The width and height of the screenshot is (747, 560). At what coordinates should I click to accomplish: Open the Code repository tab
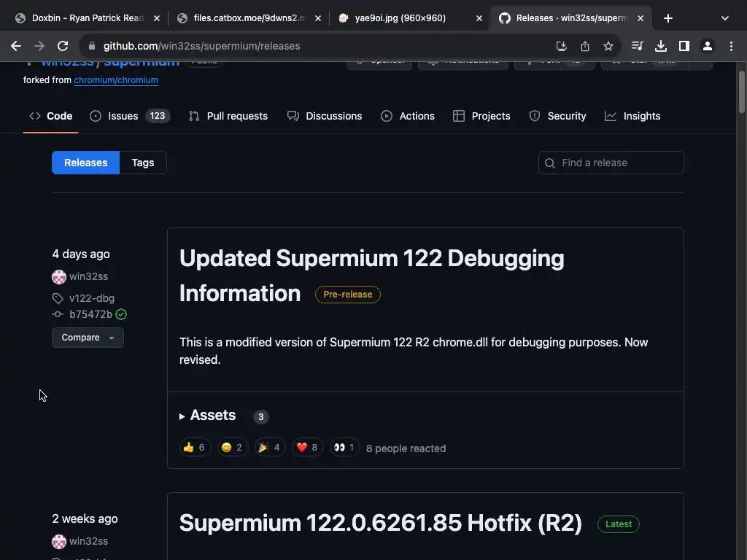pos(50,116)
